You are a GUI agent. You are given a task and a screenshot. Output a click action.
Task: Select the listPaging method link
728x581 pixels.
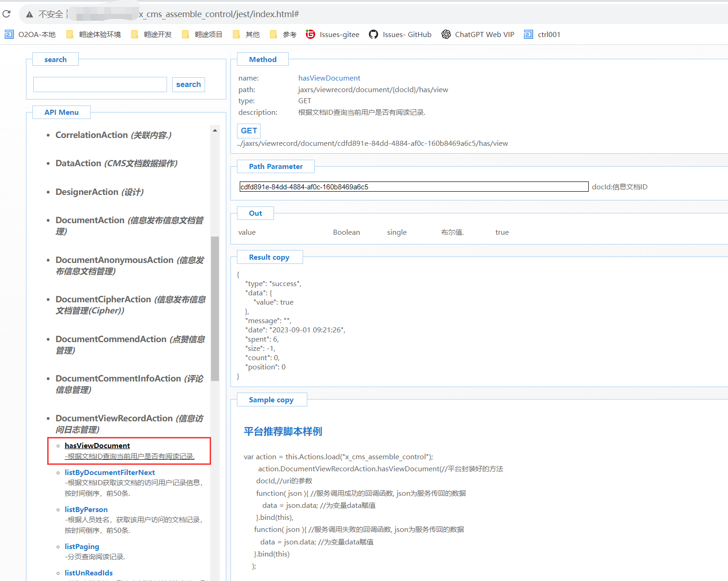[82, 547]
